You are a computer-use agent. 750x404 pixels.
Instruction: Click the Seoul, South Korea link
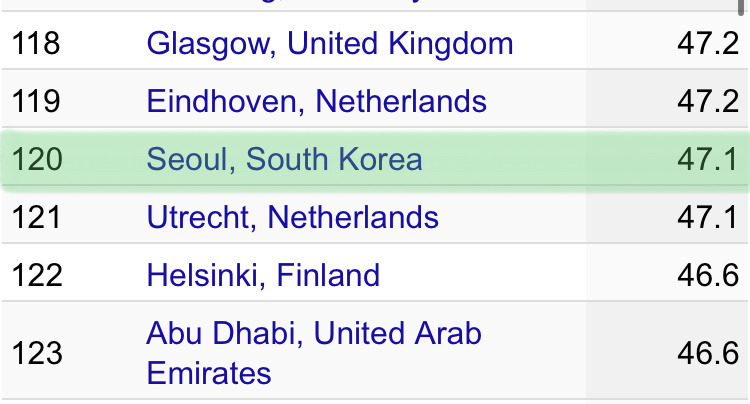(x=284, y=159)
